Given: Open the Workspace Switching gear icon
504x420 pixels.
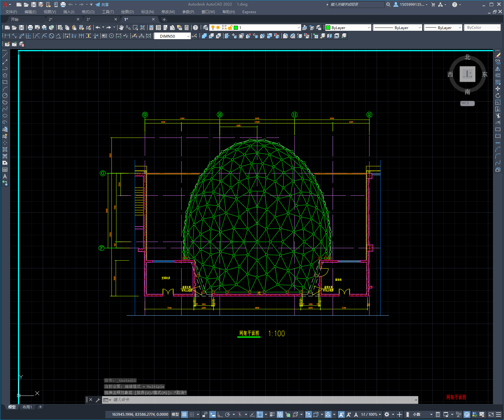Looking at the screenshot, I should click(x=387, y=414).
